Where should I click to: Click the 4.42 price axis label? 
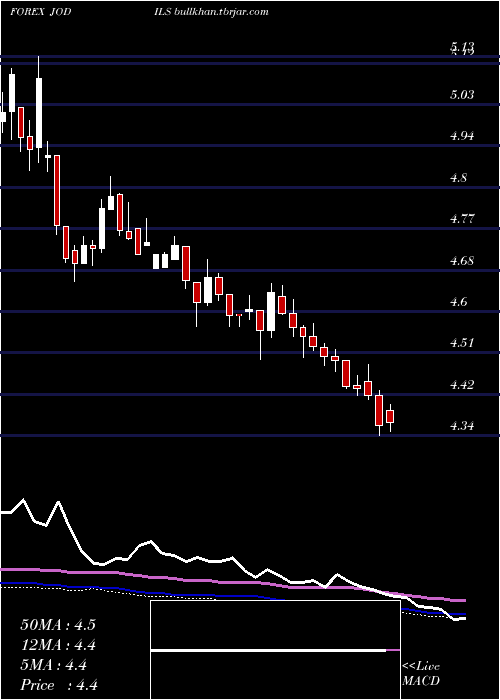coord(462,384)
